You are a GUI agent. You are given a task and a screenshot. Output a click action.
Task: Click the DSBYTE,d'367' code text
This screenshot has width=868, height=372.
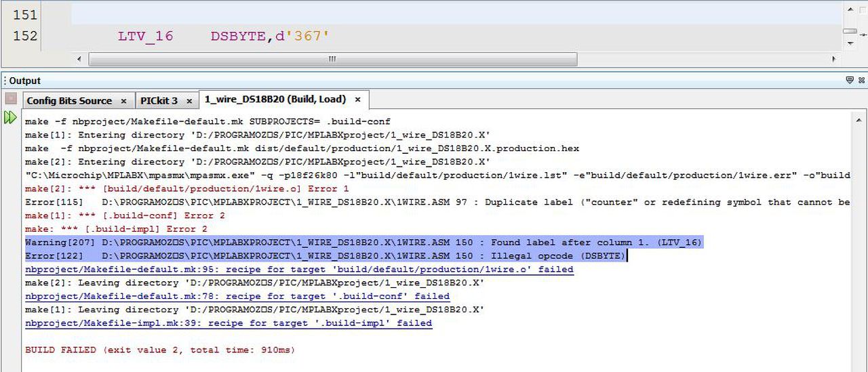[x=270, y=36]
